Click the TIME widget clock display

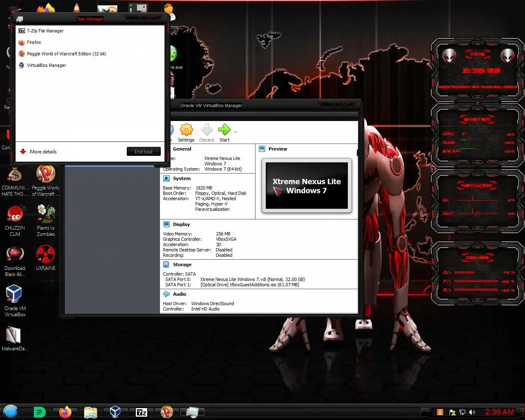[481, 71]
